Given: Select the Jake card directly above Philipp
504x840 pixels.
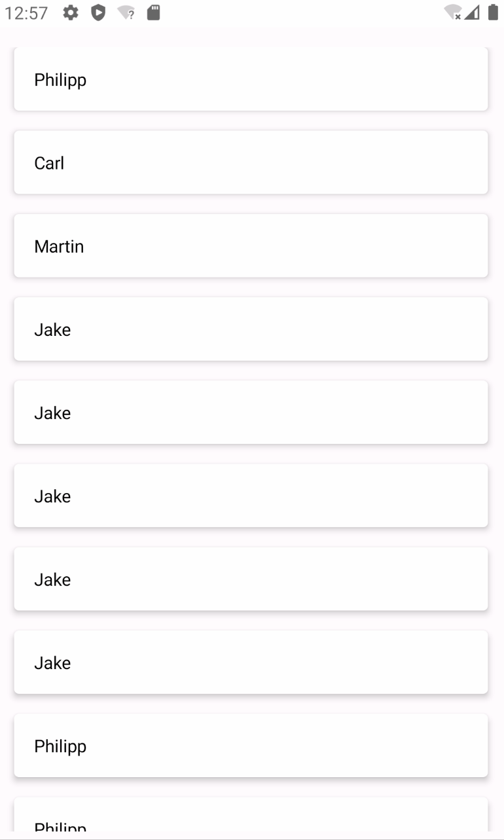Looking at the screenshot, I should 251,662.
